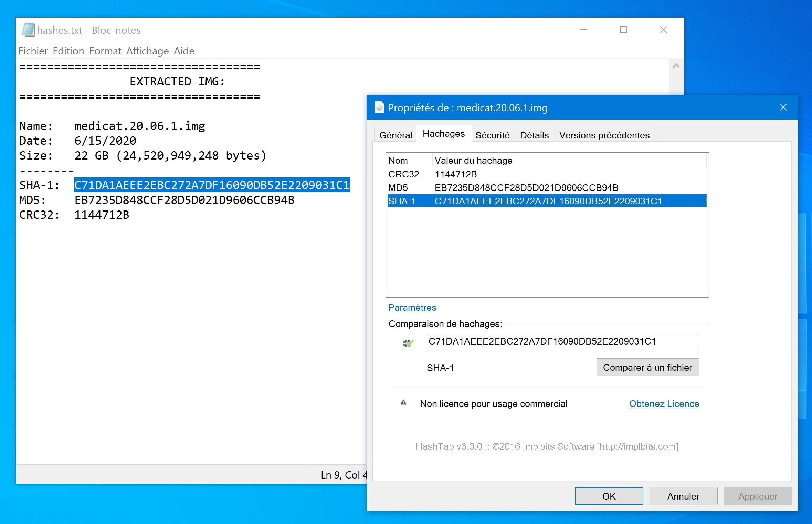Click the Non licence pour usage commercial text
The width and height of the screenshot is (812, 524).
click(x=494, y=403)
